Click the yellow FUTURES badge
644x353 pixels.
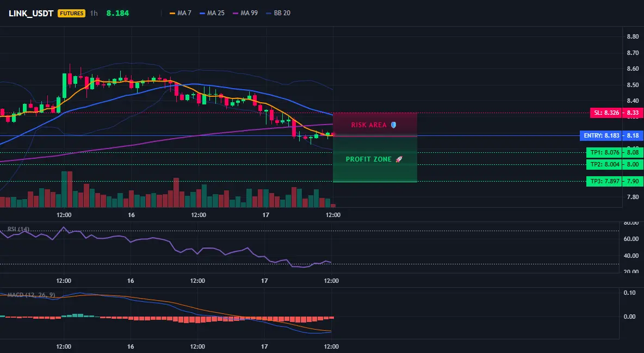[71, 13]
